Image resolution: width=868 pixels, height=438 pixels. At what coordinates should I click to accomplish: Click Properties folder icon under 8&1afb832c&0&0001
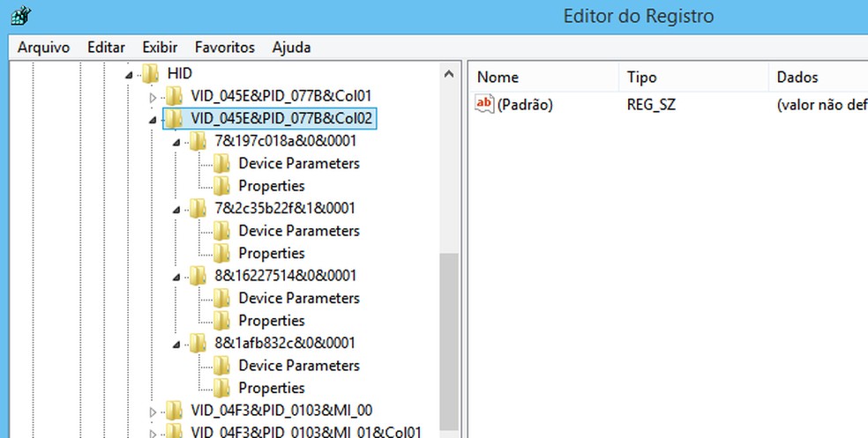click(x=222, y=389)
